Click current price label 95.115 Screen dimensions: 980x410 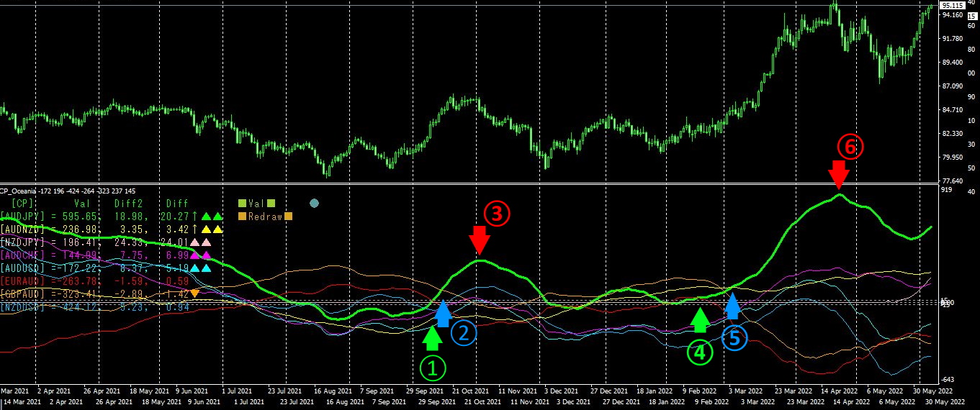[x=951, y=5]
